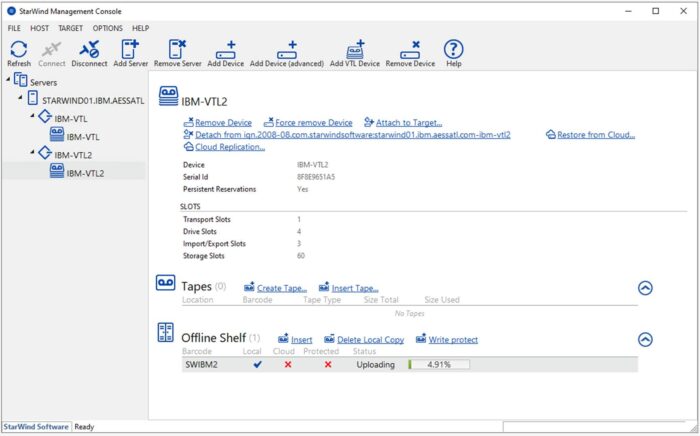Screen dimensions: 700x436
Task: Collapse the Servers tree node
Action: (x=7, y=81)
